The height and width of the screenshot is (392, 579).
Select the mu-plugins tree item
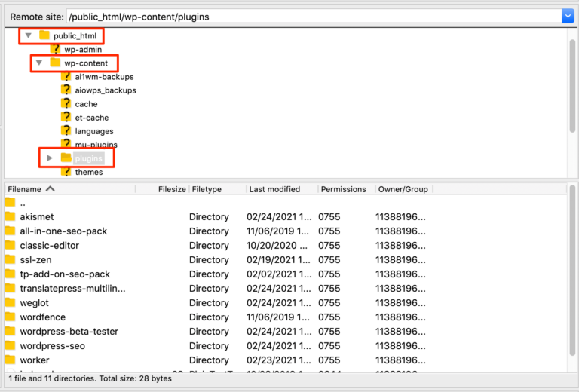pyautogui.click(x=96, y=144)
